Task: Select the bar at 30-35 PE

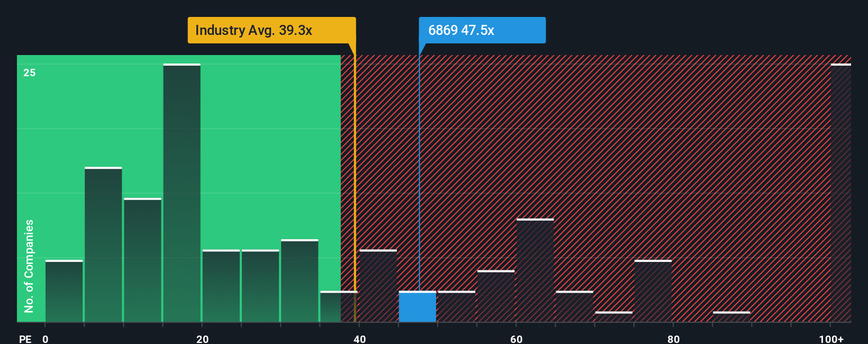Action: click(300, 280)
